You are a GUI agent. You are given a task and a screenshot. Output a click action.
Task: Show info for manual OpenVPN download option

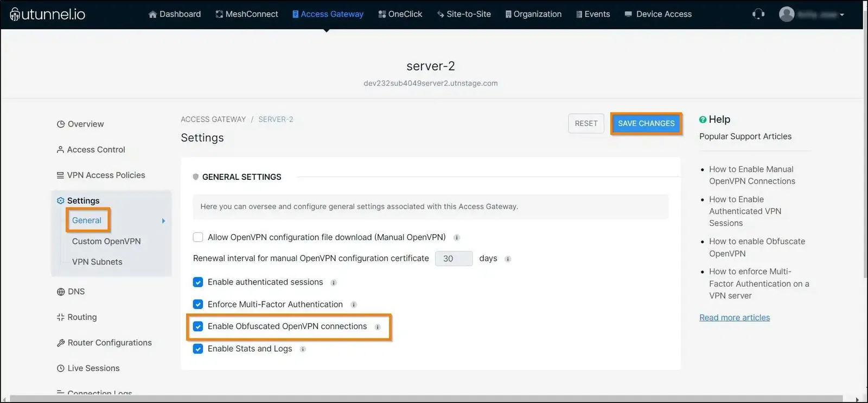click(457, 237)
